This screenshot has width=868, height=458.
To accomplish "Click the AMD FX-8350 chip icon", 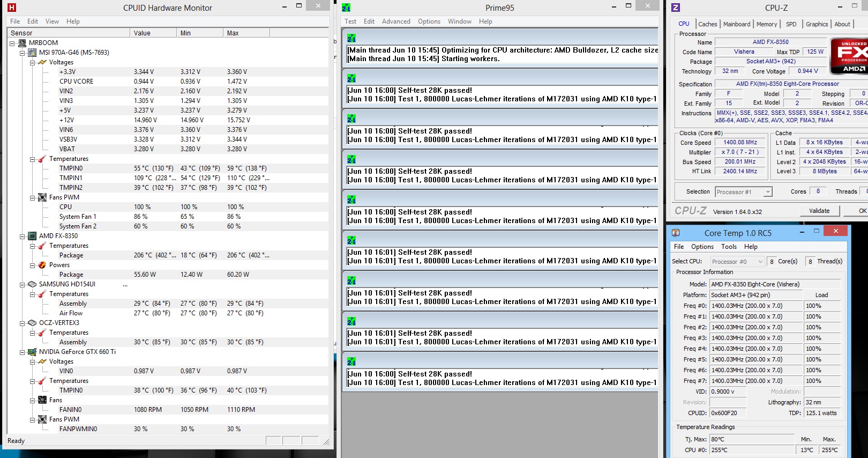I will click(x=32, y=236).
